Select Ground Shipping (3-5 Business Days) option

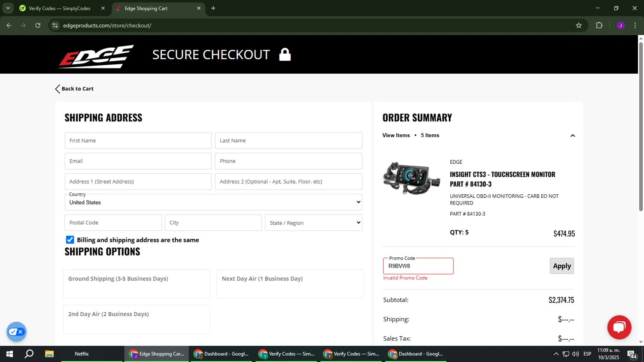(137, 284)
